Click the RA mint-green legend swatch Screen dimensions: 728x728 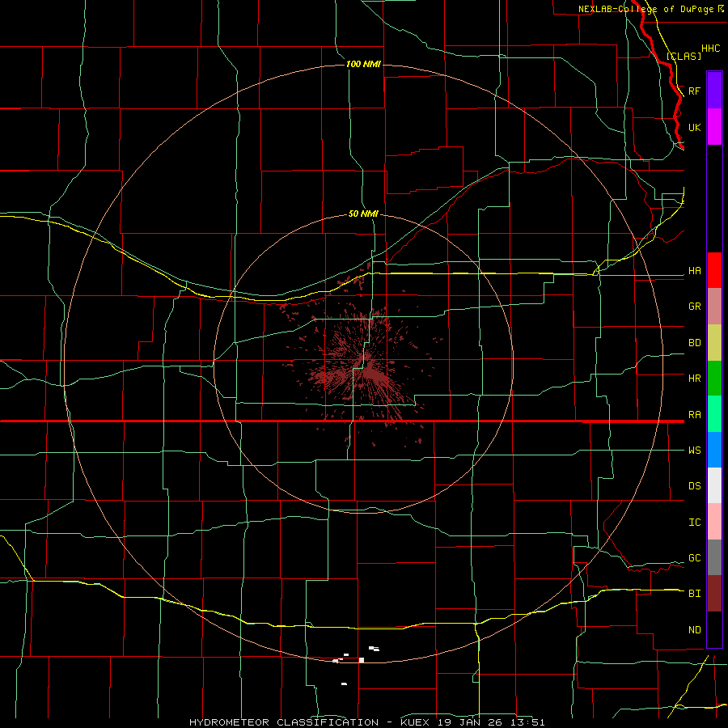(x=714, y=414)
